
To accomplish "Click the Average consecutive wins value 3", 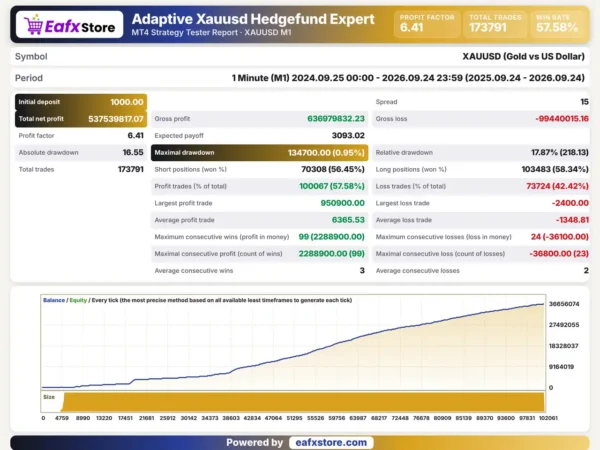I will pos(362,271).
